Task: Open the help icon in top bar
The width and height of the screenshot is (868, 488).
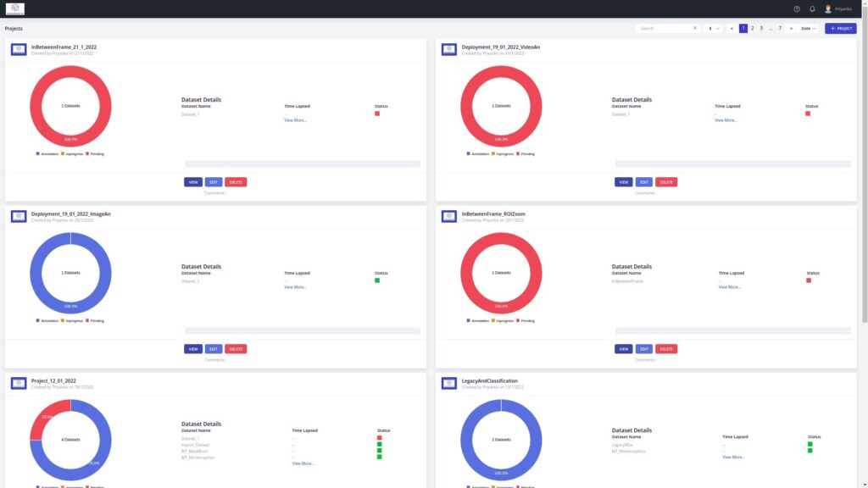Action: (797, 8)
